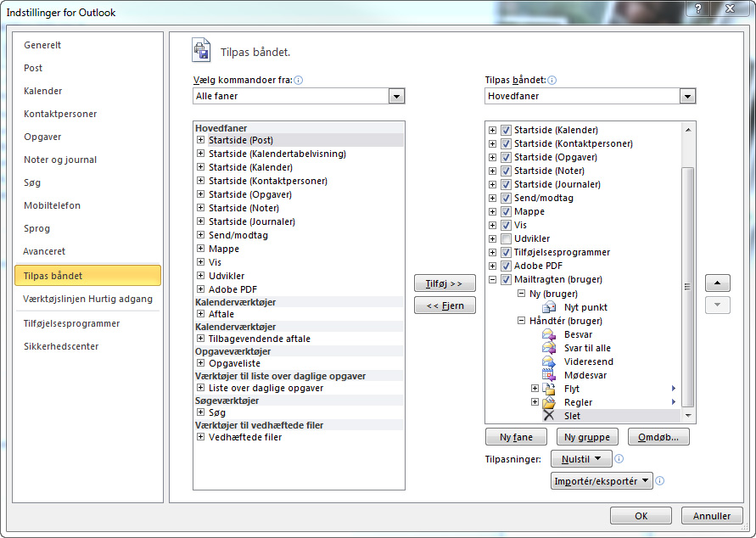Click the Ny fane button

click(516, 437)
